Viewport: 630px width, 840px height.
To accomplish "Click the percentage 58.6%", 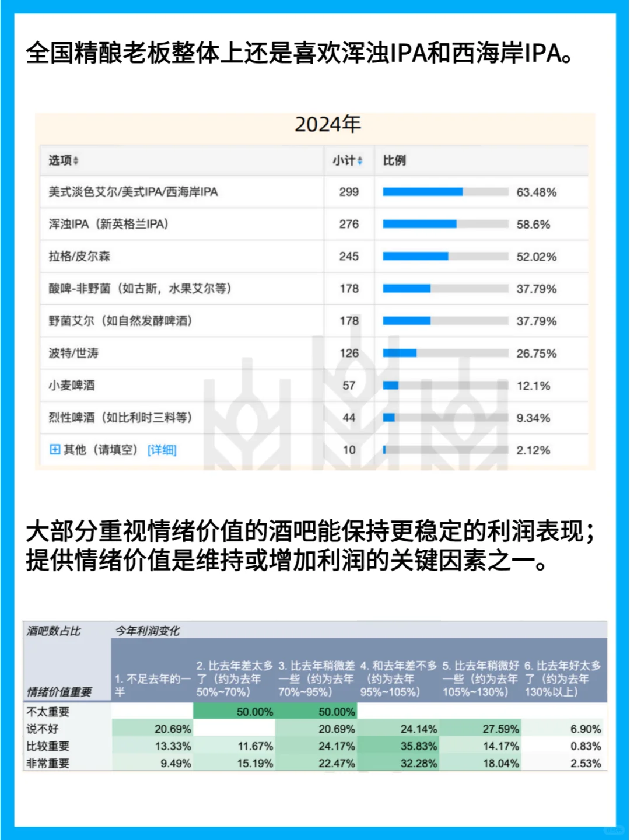I will click(x=533, y=224).
